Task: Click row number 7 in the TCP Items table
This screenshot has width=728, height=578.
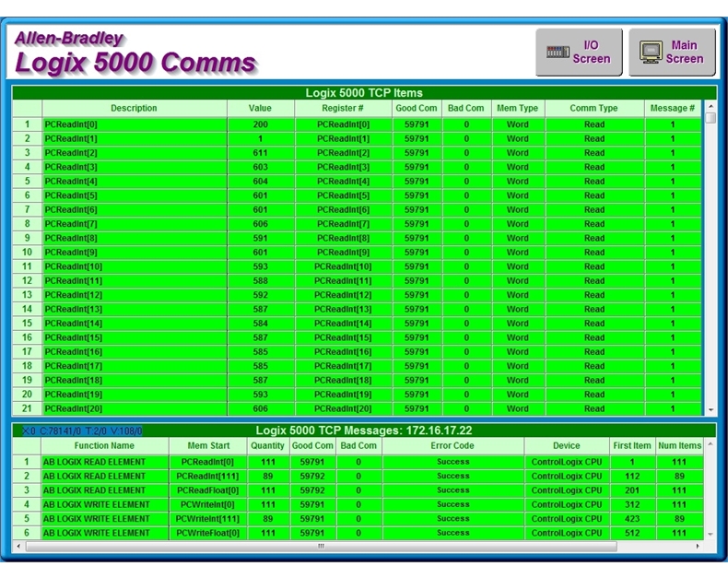Action: click(28, 209)
